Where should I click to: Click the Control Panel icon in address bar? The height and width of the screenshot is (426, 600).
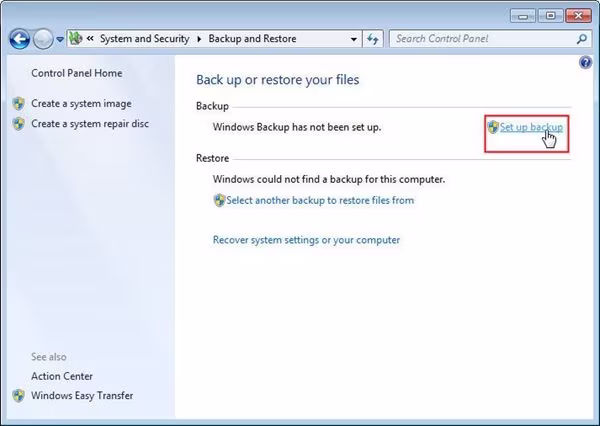(x=76, y=38)
